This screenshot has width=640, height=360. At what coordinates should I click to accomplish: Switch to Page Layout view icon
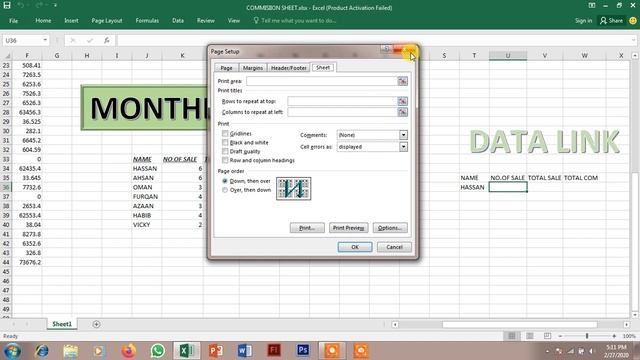(530, 336)
